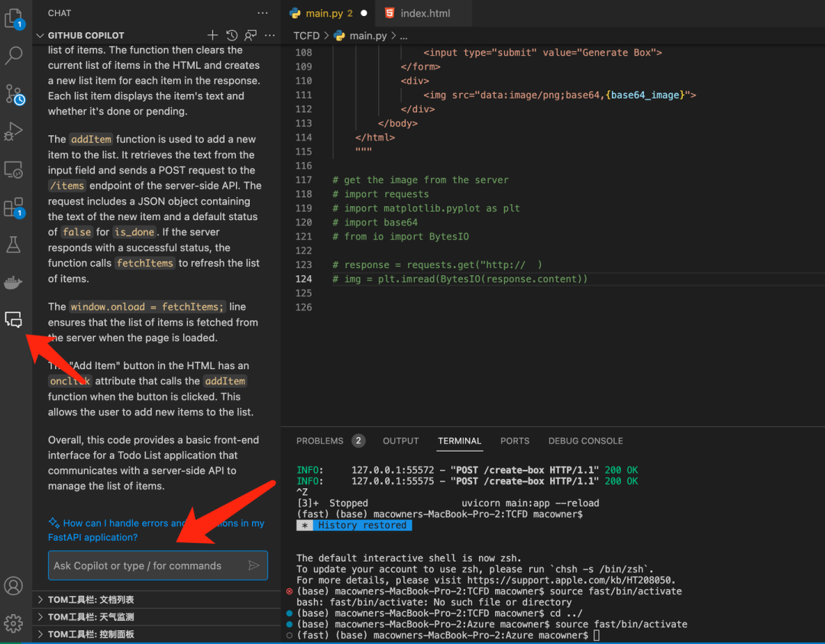
Task: Open chat in editor icon
Action: pos(251,35)
